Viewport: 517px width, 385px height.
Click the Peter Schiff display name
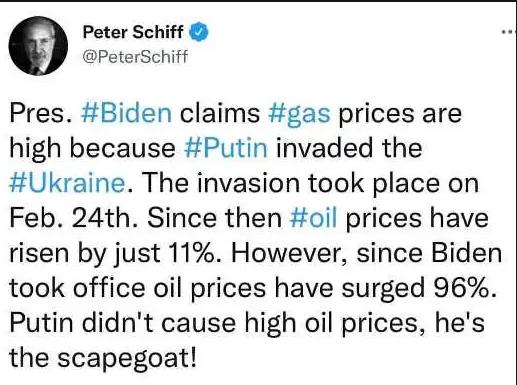133,32
